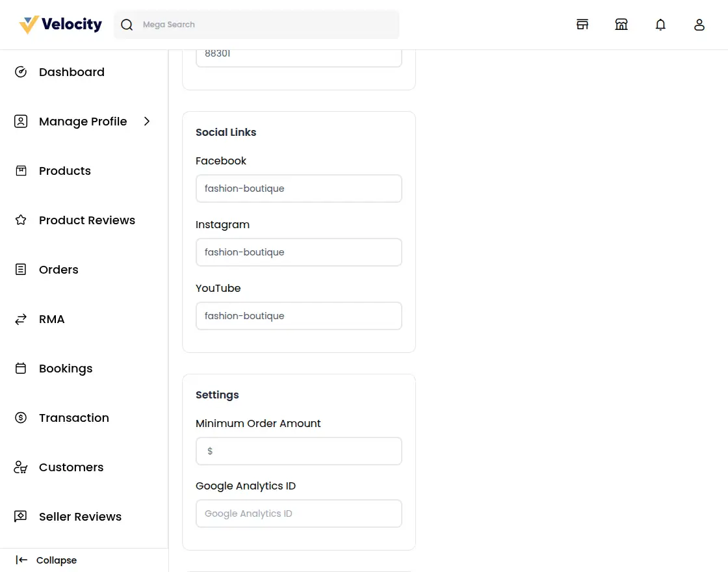This screenshot has height=572, width=728.
Task: Click the storefront icon in the header
Action: [582, 24]
